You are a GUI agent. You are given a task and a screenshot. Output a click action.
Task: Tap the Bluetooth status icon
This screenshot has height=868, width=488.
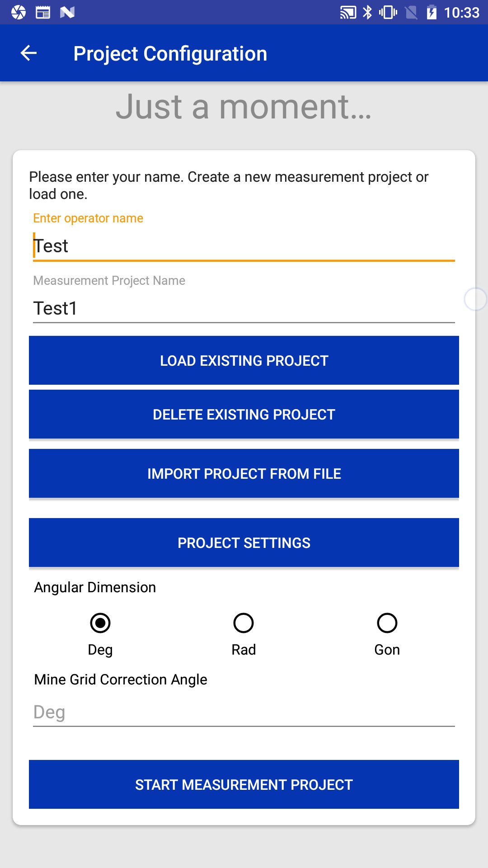coord(368,12)
